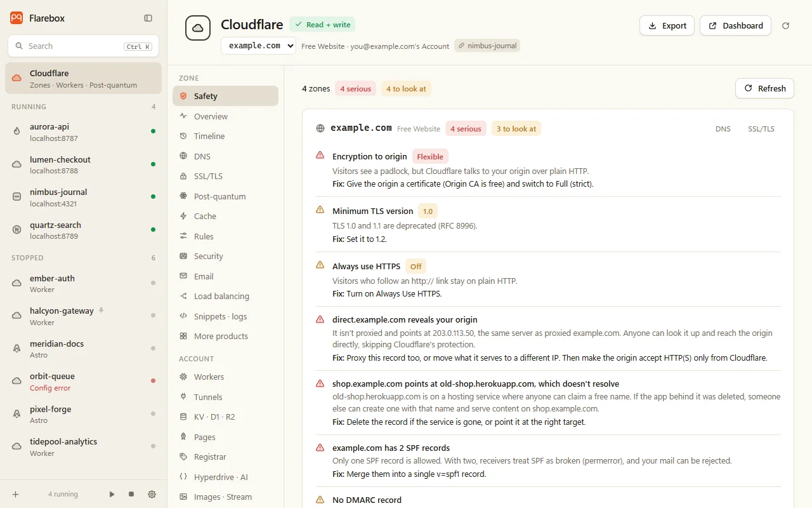Open DNS link in example.com card

[723, 129]
